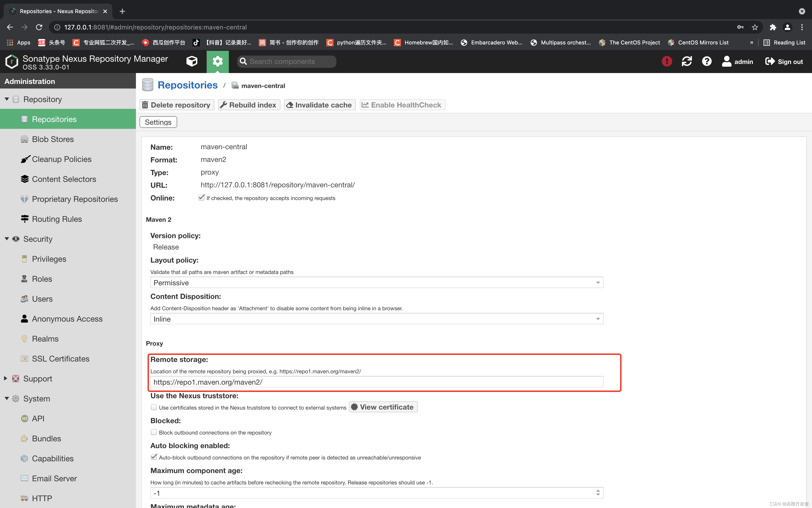Sign out of Nexus

[784, 61]
